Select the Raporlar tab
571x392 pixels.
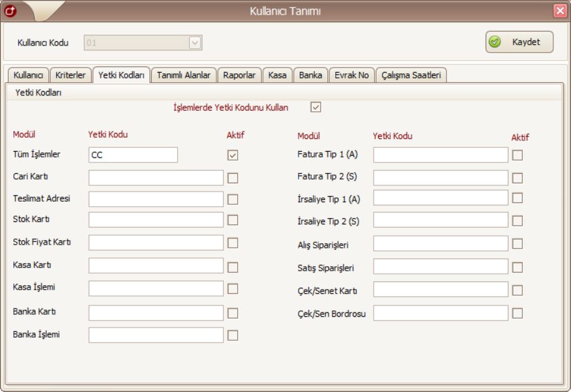239,75
